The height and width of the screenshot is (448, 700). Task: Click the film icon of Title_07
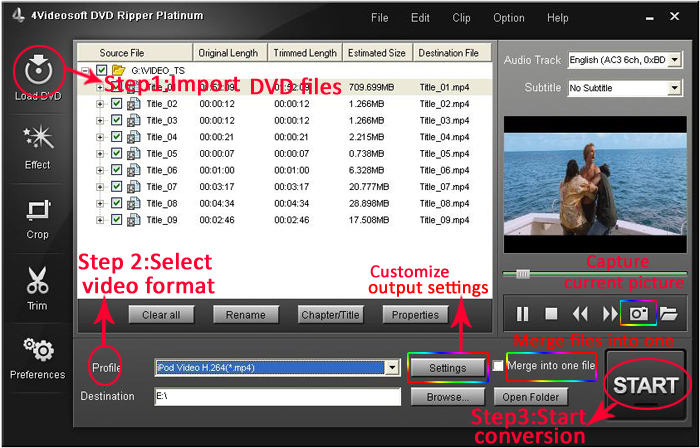point(133,187)
